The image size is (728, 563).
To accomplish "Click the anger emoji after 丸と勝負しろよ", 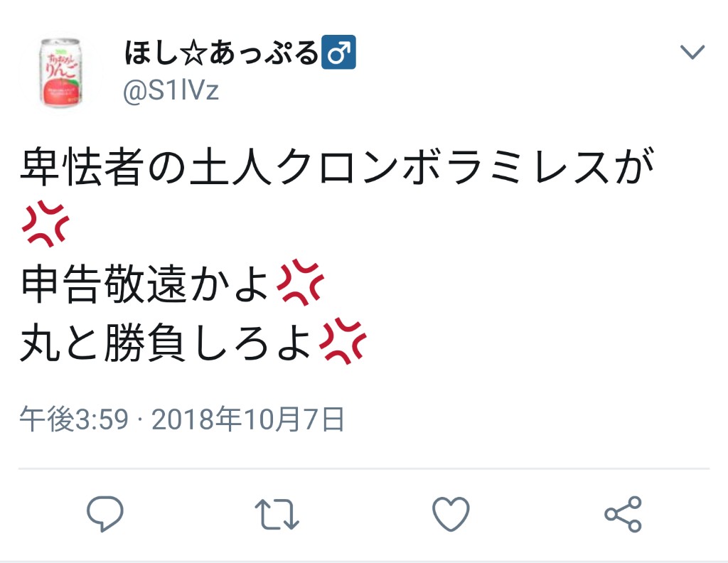I will (343, 341).
